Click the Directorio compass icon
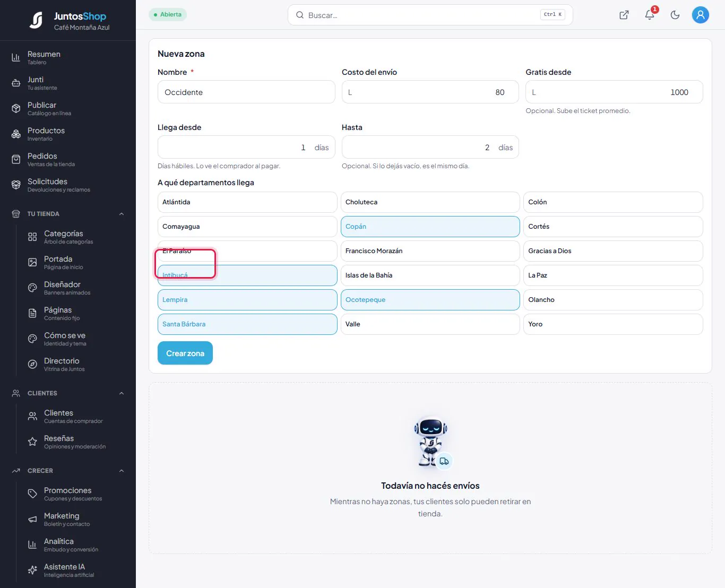 tap(32, 364)
